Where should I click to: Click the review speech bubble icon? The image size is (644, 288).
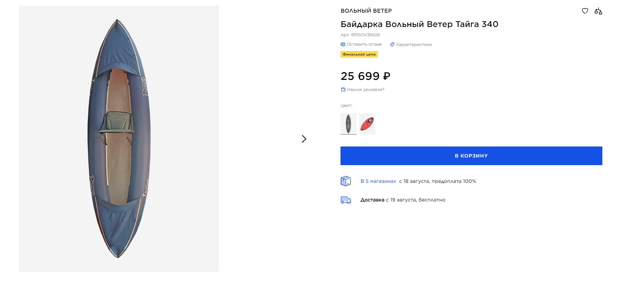tap(343, 45)
